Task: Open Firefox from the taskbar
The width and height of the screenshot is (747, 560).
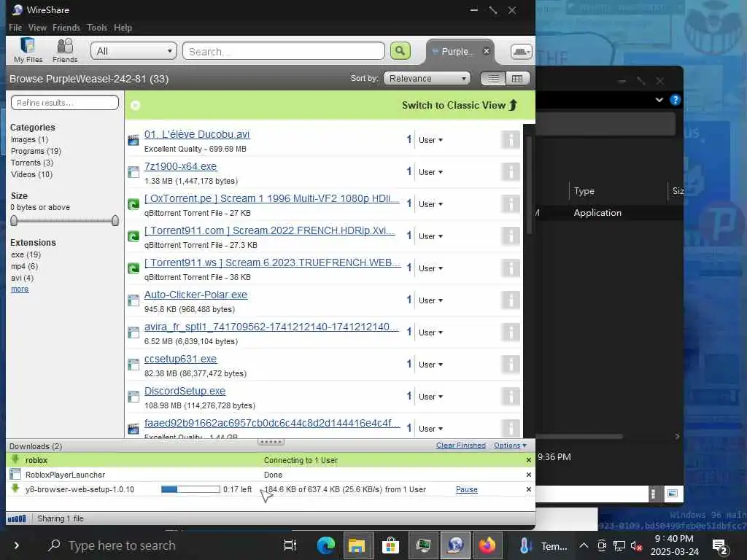Action: [487, 545]
